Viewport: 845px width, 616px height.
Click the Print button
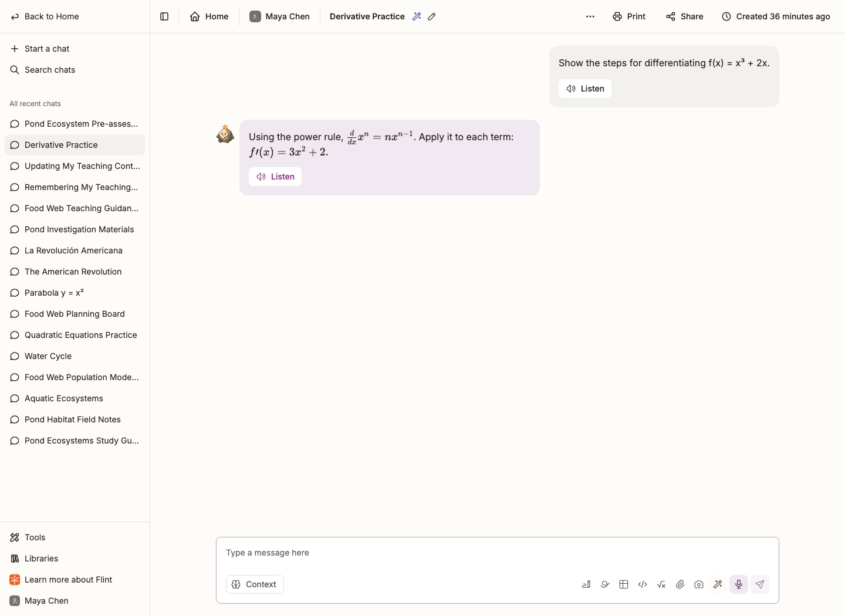629,16
